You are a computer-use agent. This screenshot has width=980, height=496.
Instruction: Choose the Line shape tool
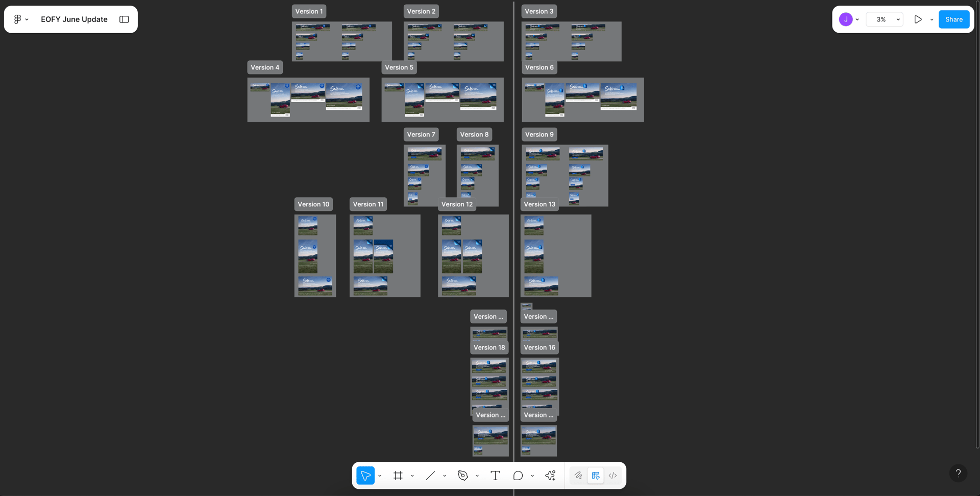[430, 476]
